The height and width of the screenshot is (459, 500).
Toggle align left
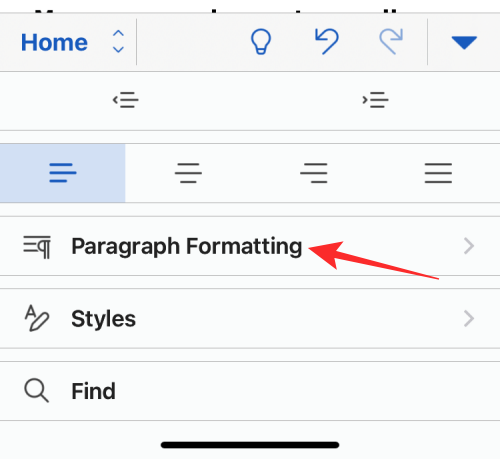pyautogui.click(x=63, y=173)
